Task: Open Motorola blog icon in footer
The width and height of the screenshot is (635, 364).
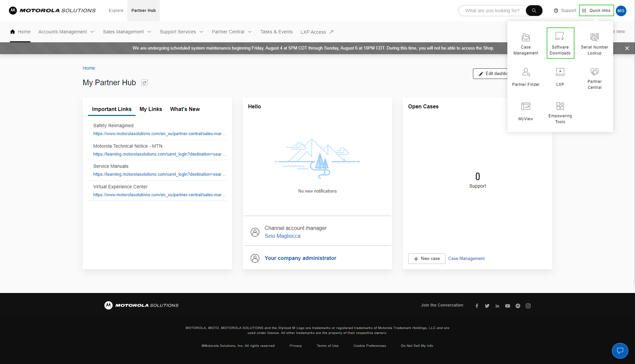Action: click(x=518, y=306)
